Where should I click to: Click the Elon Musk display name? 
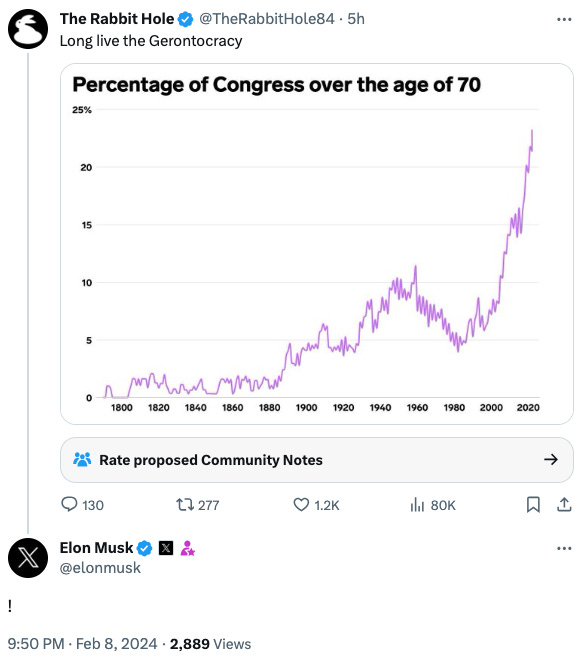96,548
